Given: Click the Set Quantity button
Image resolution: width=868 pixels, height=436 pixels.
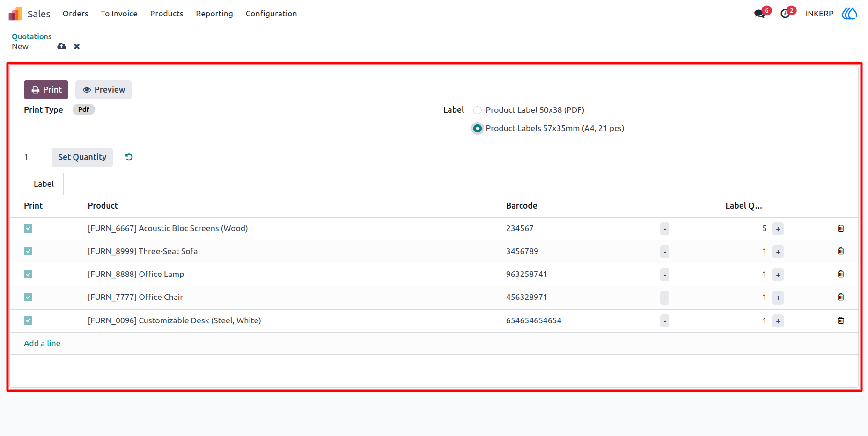Looking at the screenshot, I should (82, 157).
